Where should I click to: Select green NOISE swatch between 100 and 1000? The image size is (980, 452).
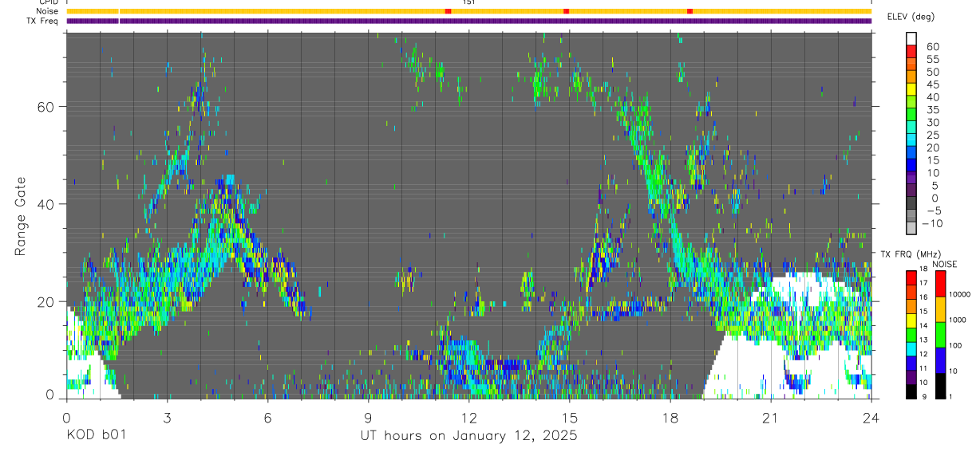pyautogui.click(x=939, y=335)
